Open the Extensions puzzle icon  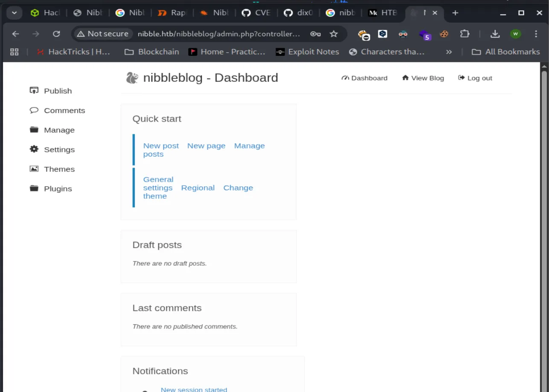click(465, 34)
